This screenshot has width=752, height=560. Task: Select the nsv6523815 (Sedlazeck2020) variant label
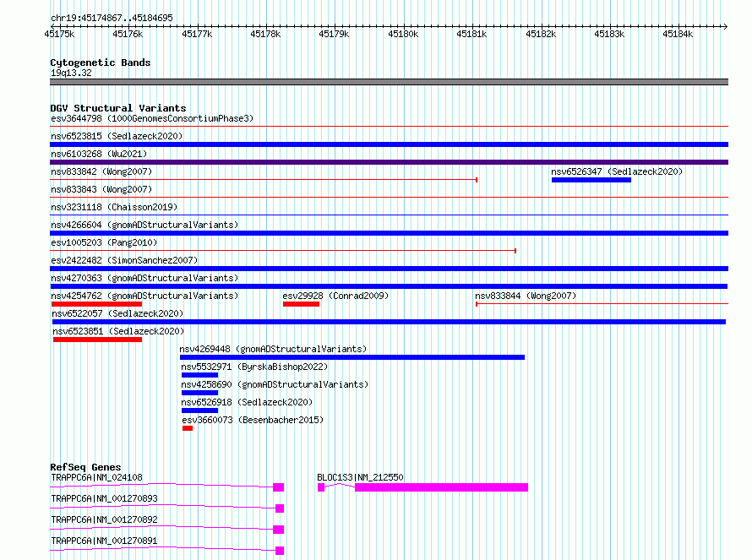(117, 136)
